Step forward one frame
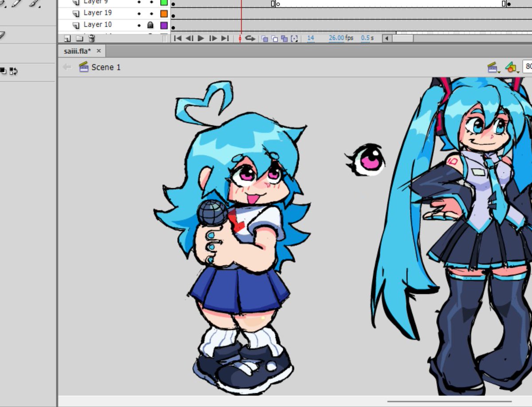The image size is (532, 407). point(213,39)
